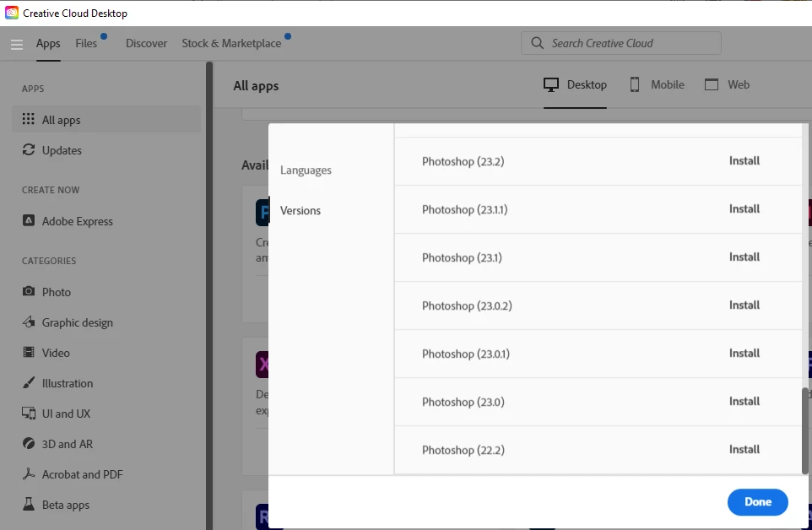Click the All apps grid icon
Screen dimensions: 812x530
29,119
